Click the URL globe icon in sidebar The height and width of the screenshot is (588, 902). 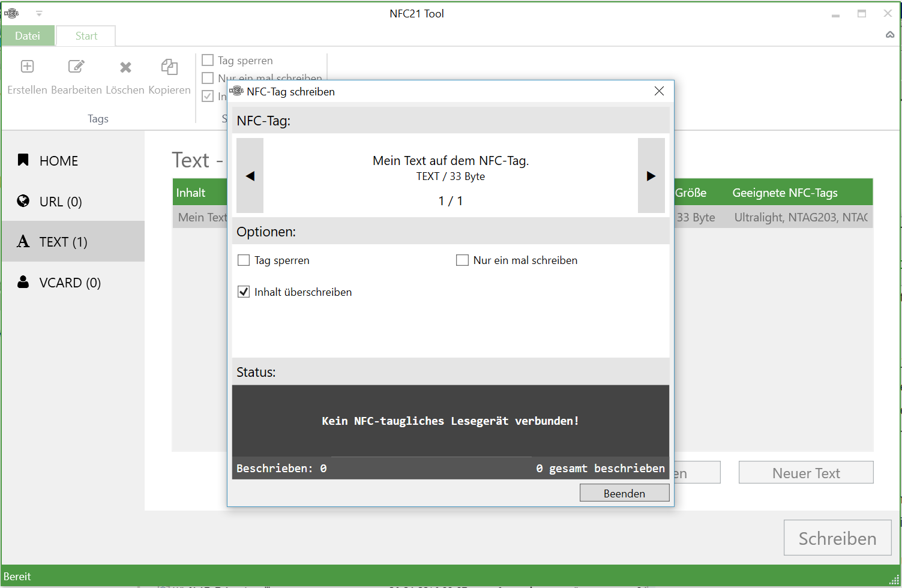click(23, 200)
